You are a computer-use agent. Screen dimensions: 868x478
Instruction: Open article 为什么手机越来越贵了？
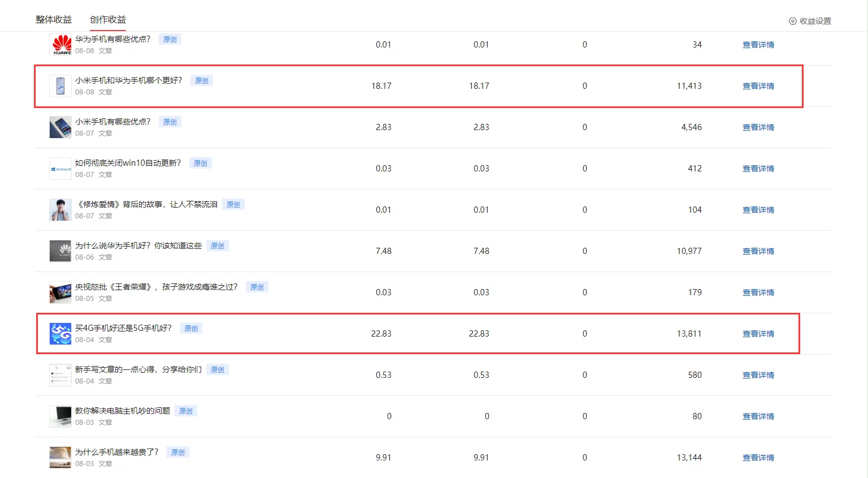click(x=117, y=452)
